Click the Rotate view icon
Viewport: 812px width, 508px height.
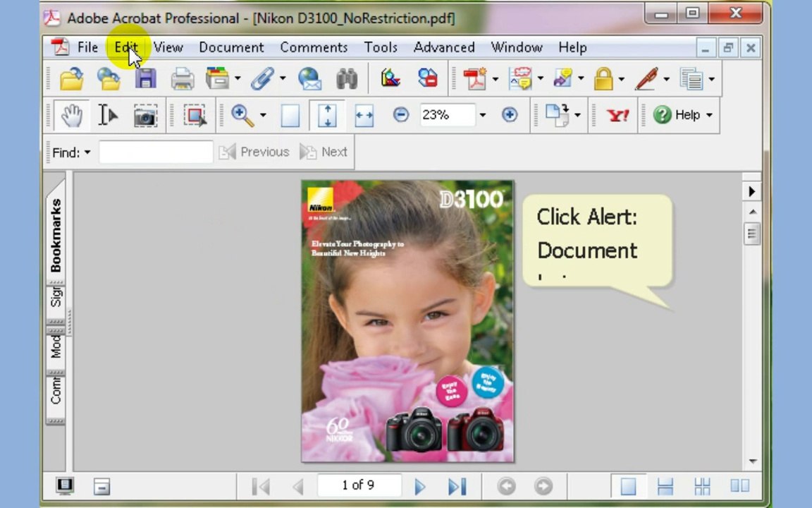(x=558, y=114)
